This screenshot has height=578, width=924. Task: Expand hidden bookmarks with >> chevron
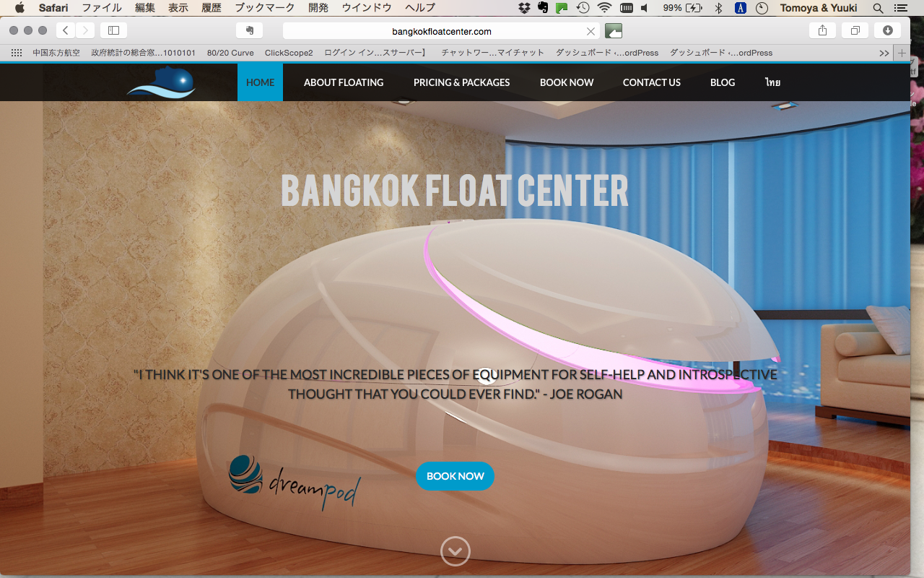coord(884,53)
